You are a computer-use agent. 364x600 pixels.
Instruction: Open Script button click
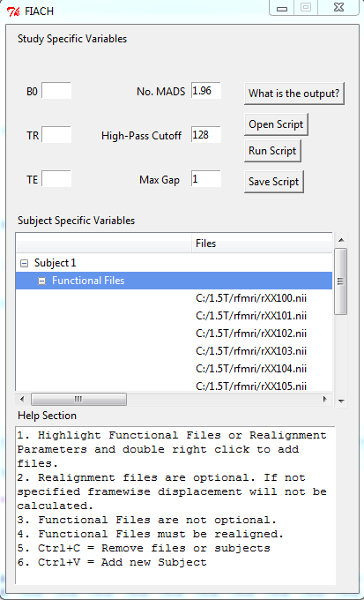click(276, 124)
